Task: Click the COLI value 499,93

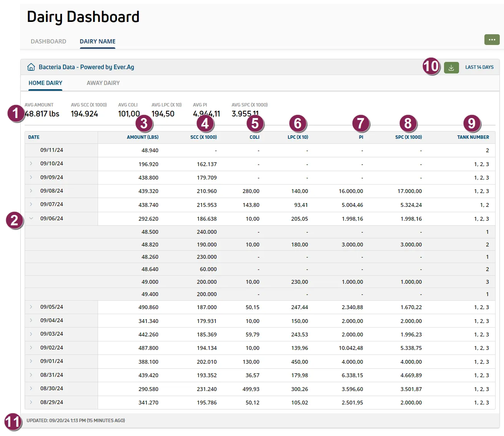Action: 251,389
